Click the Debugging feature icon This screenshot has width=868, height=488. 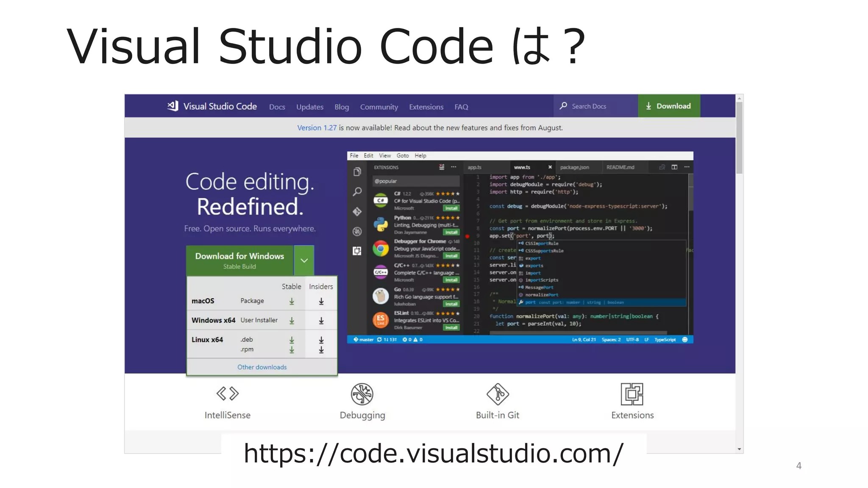point(362,394)
